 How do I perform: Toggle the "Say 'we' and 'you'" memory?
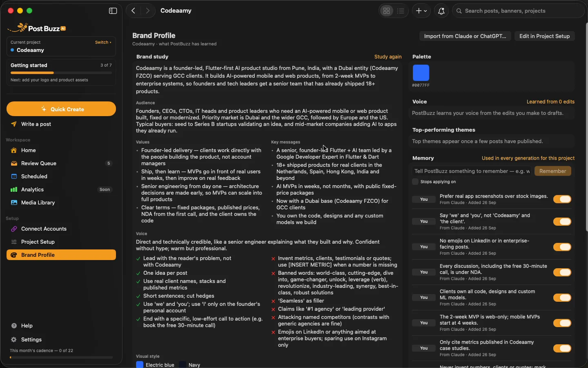pyautogui.click(x=562, y=222)
